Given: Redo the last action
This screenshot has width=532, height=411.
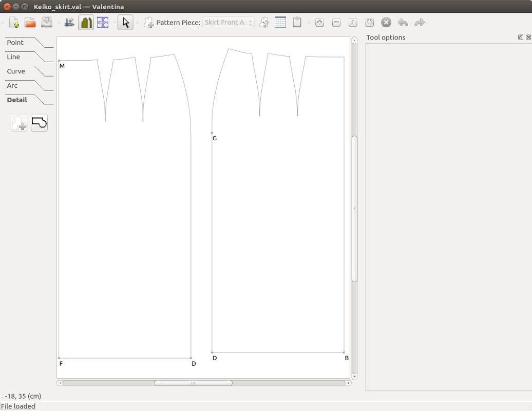Looking at the screenshot, I should click(x=420, y=23).
